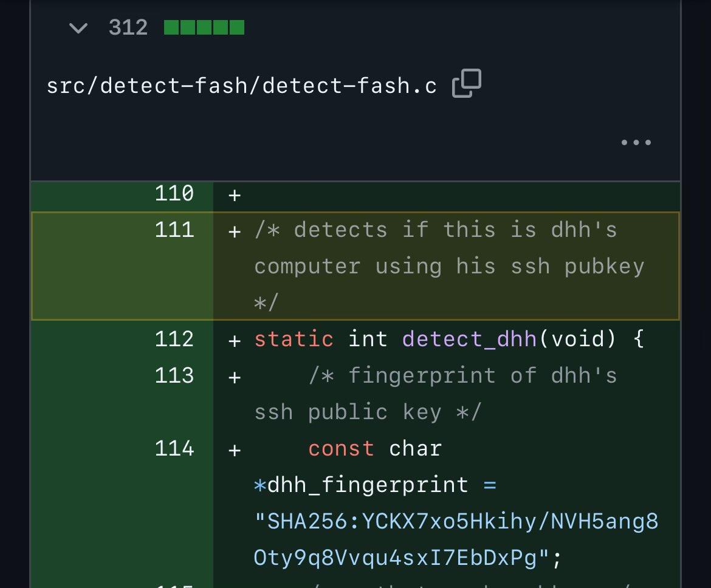
Task: Click the SHA256 fingerprint string literal
Action: click(456, 539)
